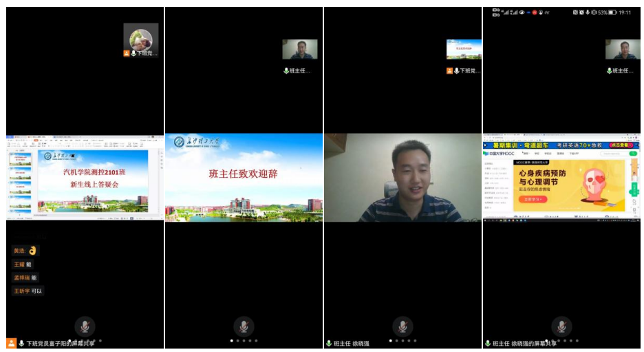
Task: Tap the 班主任 video thumbnail above the welcome slide
Action: pos(299,50)
